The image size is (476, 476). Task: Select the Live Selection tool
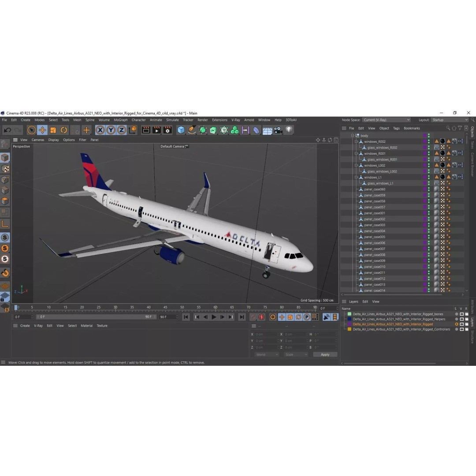pos(31,130)
